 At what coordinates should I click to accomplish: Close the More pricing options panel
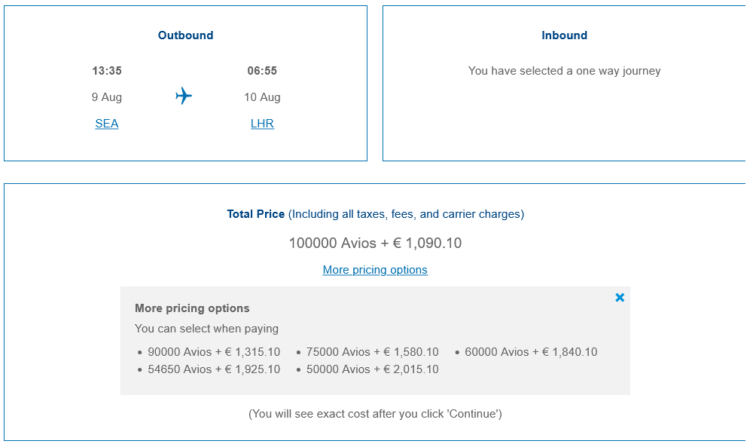coord(619,298)
